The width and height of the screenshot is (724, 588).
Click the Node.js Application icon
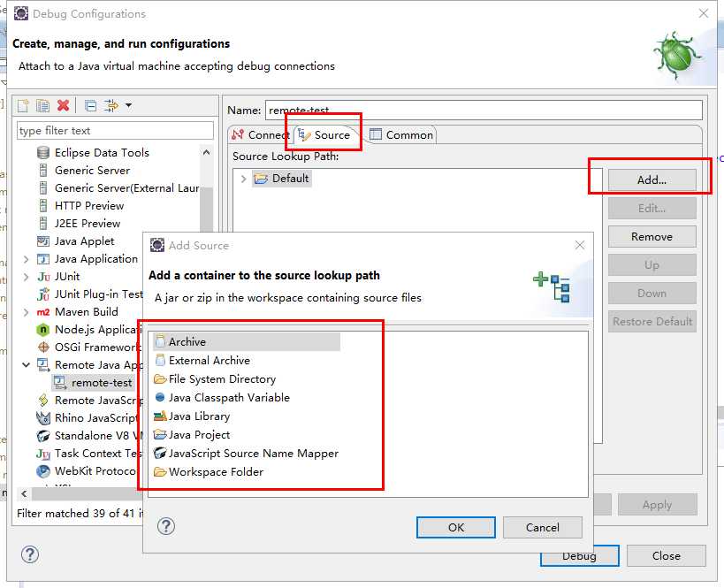[43, 329]
